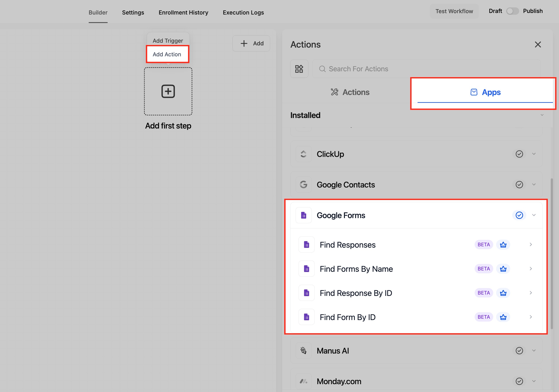
Task: Collapse the Installed section chevron
Action: point(542,115)
